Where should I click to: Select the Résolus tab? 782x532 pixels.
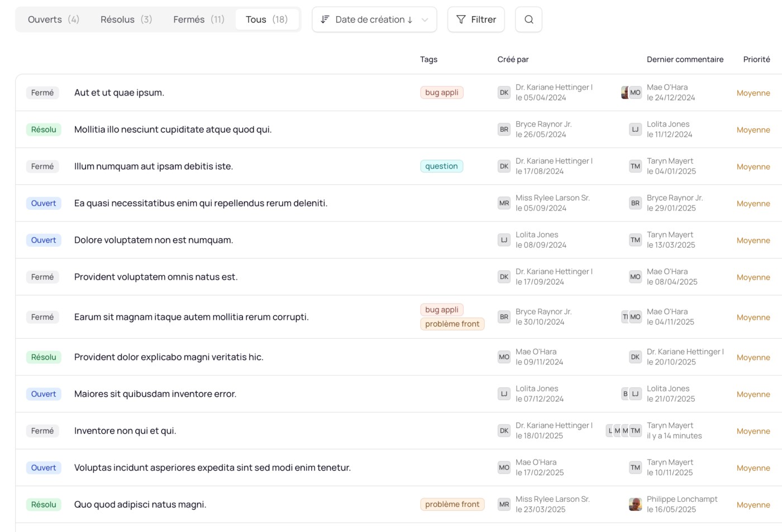pyautogui.click(x=126, y=20)
